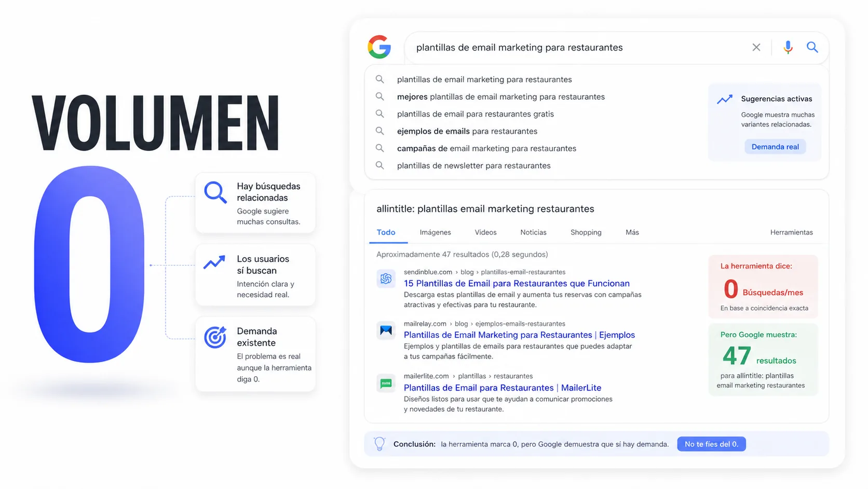Select the Todo results tab

pos(386,232)
